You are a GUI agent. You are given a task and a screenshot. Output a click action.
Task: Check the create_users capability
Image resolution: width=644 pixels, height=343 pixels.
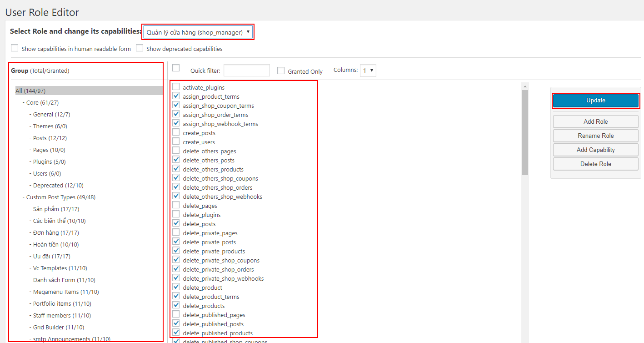point(176,141)
